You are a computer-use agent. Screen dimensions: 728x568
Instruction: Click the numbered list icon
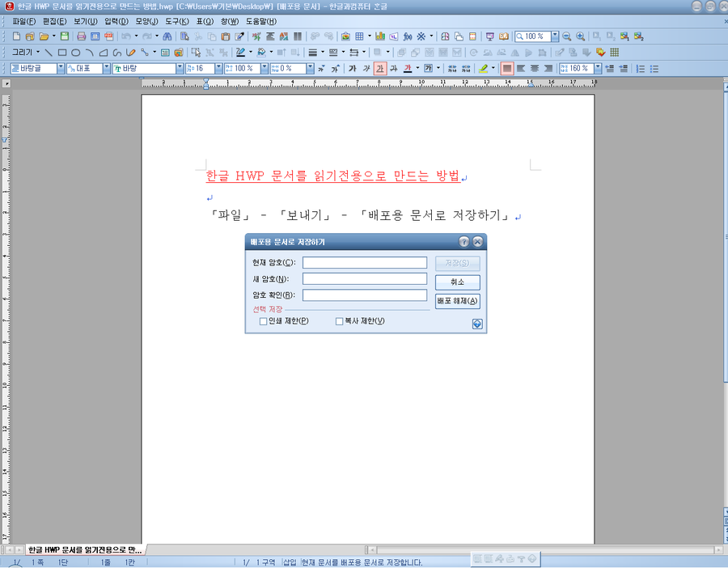click(641, 69)
